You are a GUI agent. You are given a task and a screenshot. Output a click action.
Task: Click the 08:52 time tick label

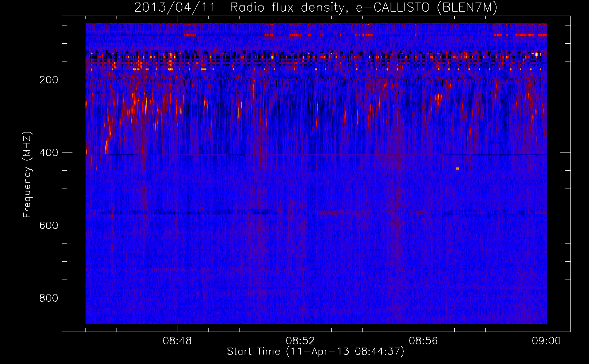point(300,341)
